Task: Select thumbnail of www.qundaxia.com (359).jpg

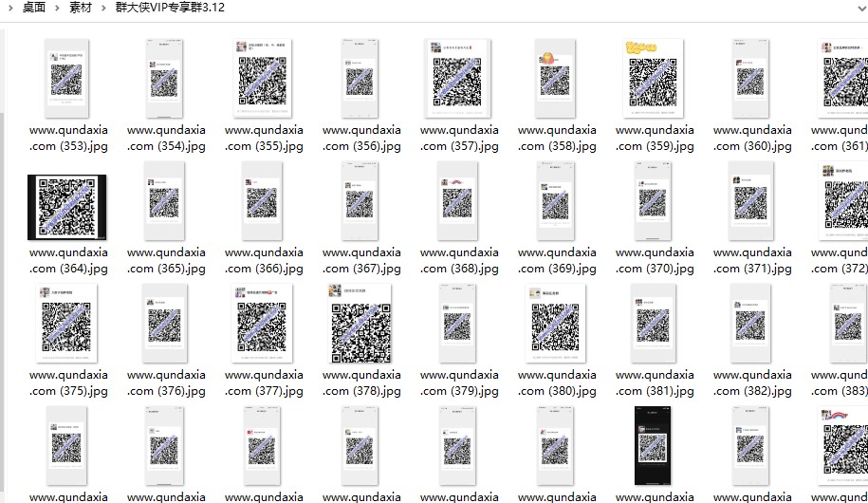Action: pos(654,78)
